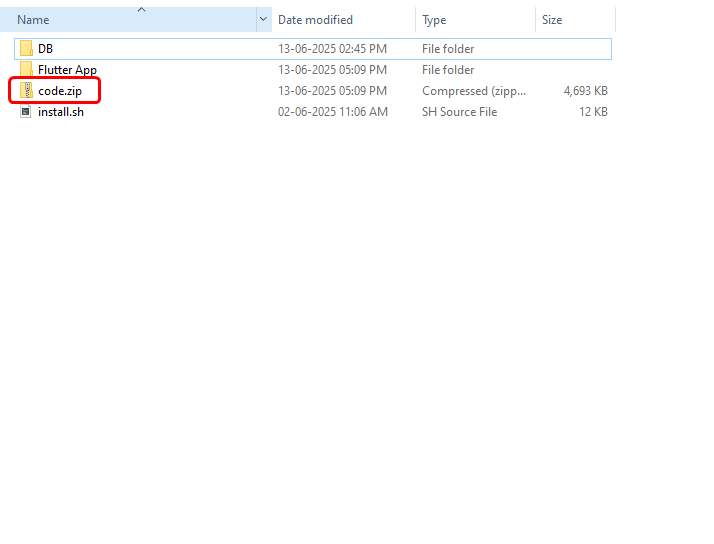Screen dimensions: 714x544
Task: Select the install.sh file name
Action: [x=61, y=112]
